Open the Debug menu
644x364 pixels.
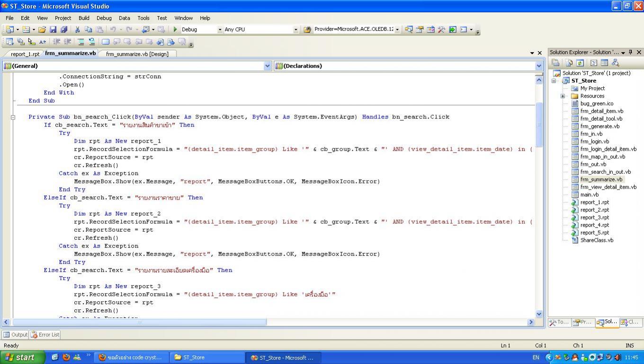104,18
